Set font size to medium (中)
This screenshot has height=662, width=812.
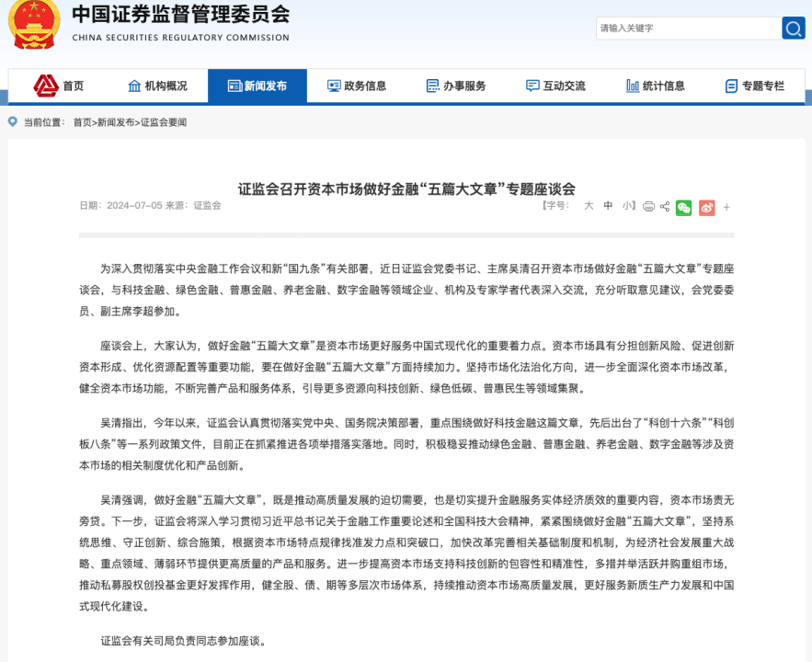608,206
